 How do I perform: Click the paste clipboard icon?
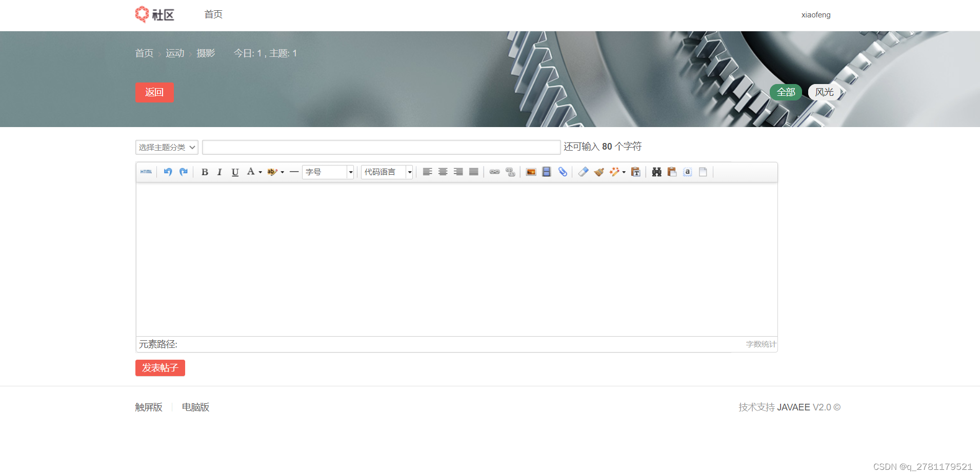click(672, 172)
